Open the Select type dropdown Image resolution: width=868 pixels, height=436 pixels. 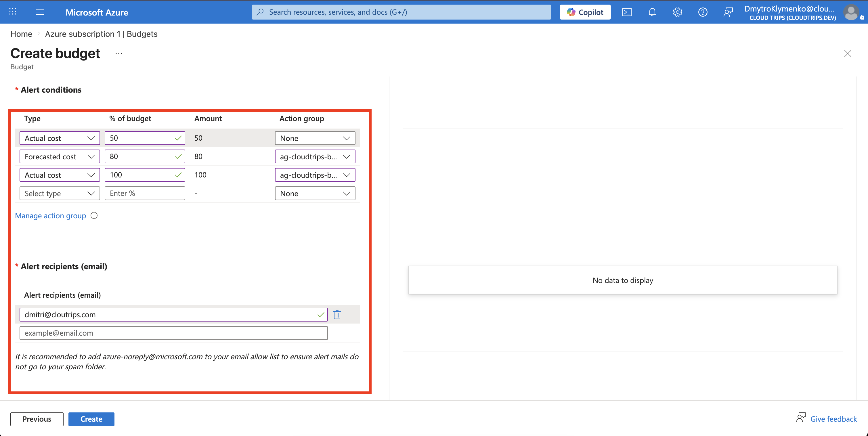click(60, 193)
